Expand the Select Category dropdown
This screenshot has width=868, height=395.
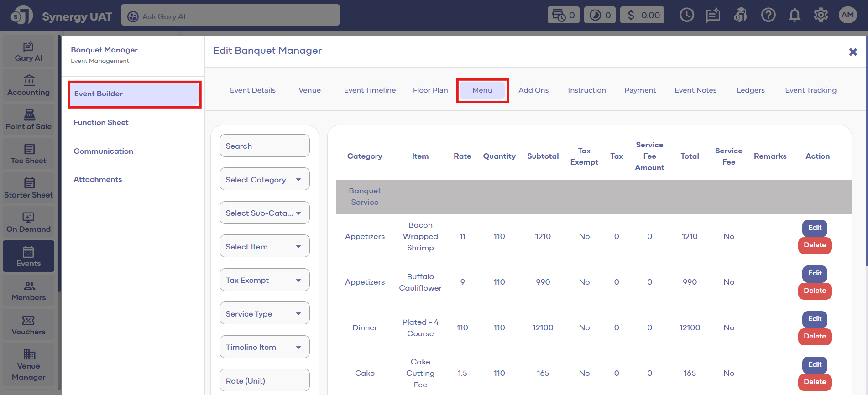[x=264, y=179]
